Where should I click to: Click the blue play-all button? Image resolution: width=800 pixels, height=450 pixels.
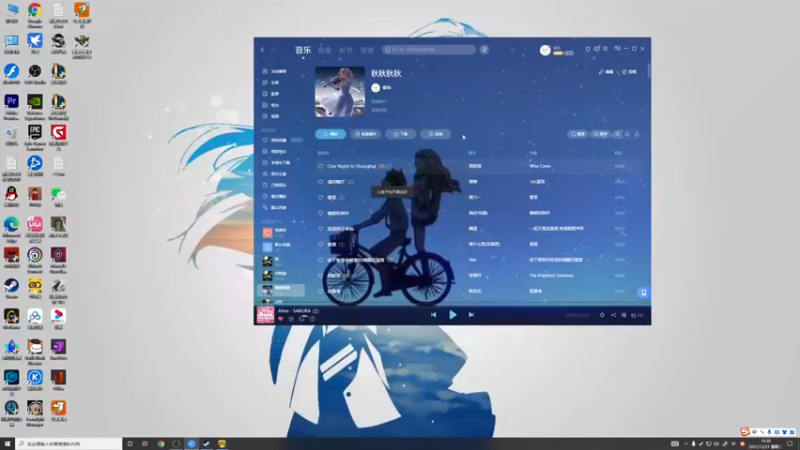coord(331,134)
